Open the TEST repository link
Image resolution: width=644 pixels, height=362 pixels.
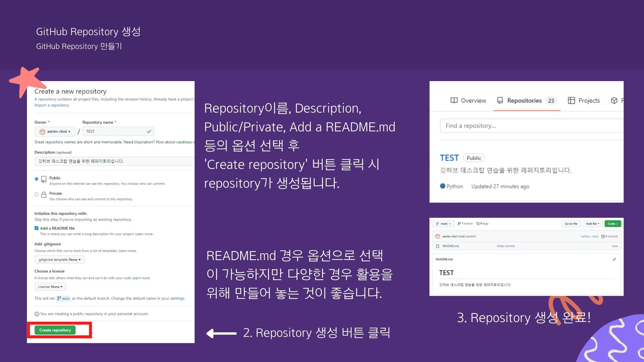449,158
